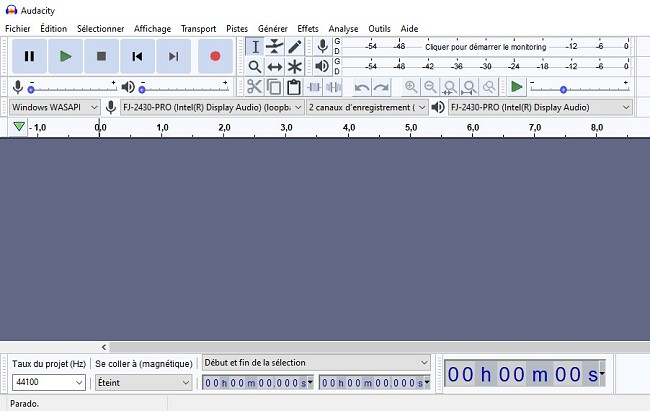Adjust the playback speed slider

coord(580,89)
